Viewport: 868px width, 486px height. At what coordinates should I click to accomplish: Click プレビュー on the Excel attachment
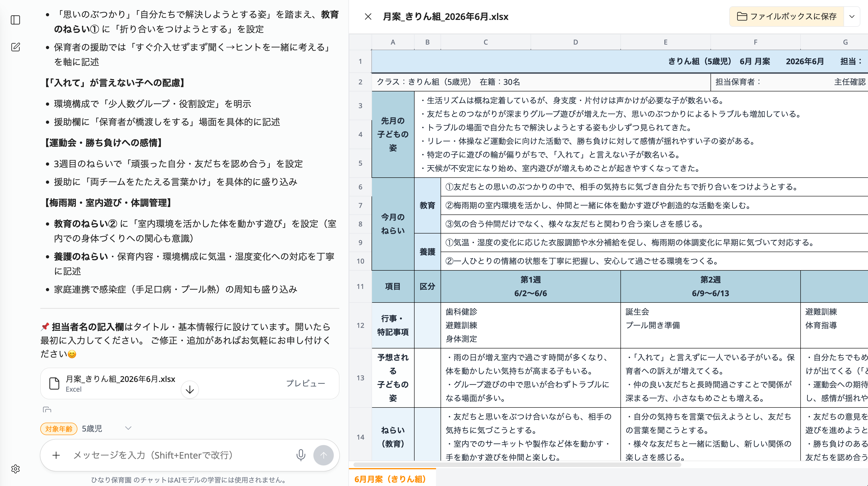(306, 383)
